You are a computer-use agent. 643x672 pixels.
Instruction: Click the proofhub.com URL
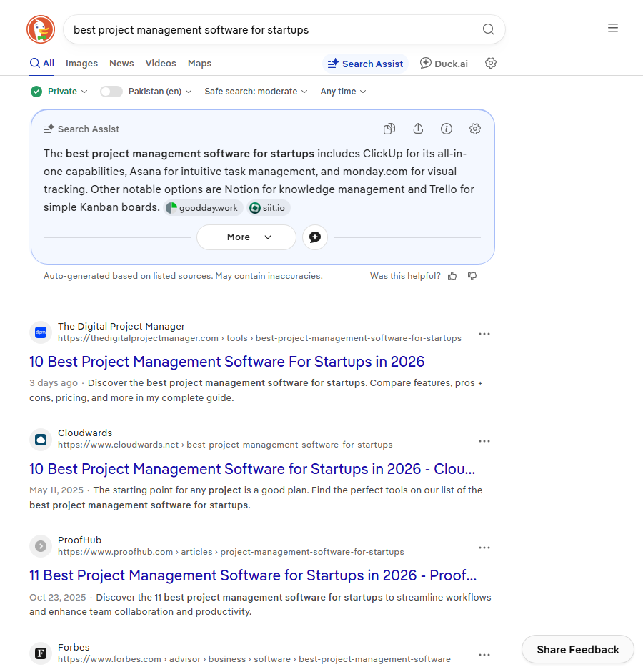[x=231, y=552]
